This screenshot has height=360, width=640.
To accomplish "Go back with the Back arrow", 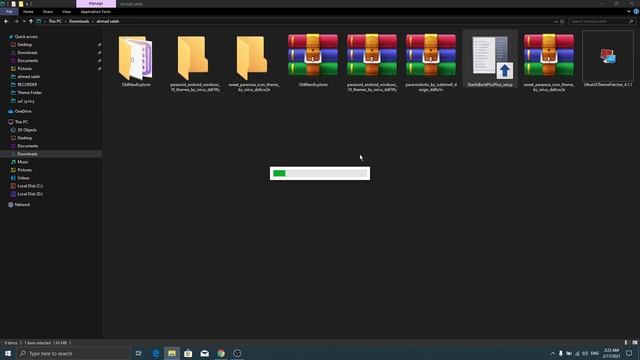I will coord(6,21).
